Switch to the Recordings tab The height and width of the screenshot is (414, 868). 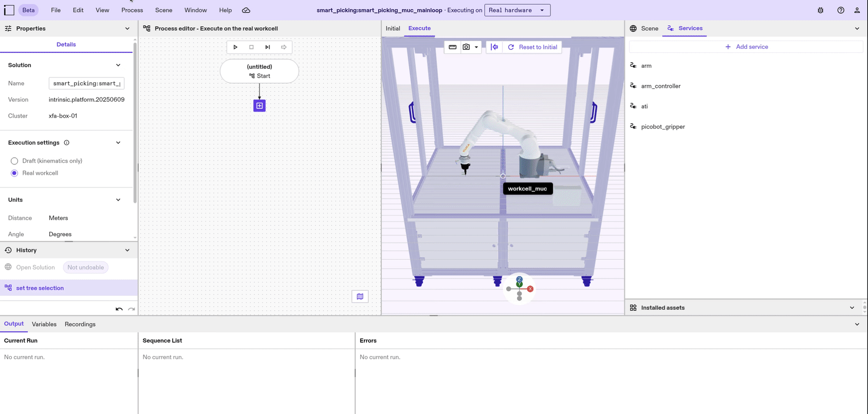80,324
